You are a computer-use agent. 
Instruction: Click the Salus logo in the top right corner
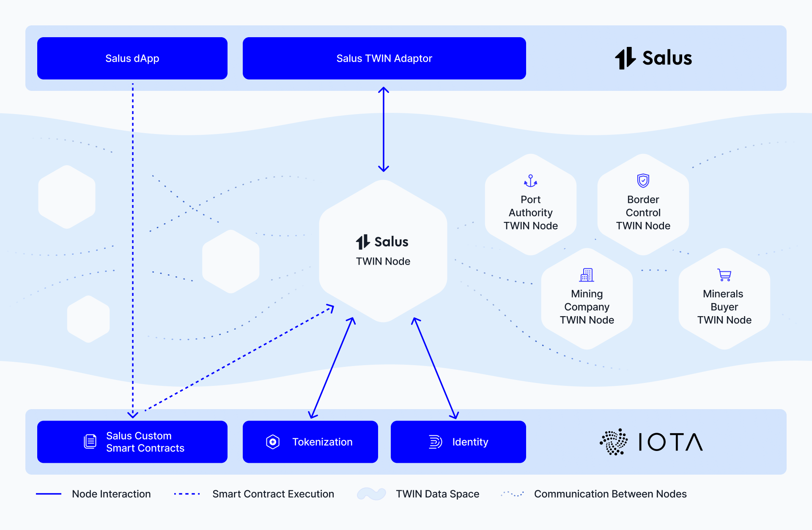pos(653,58)
